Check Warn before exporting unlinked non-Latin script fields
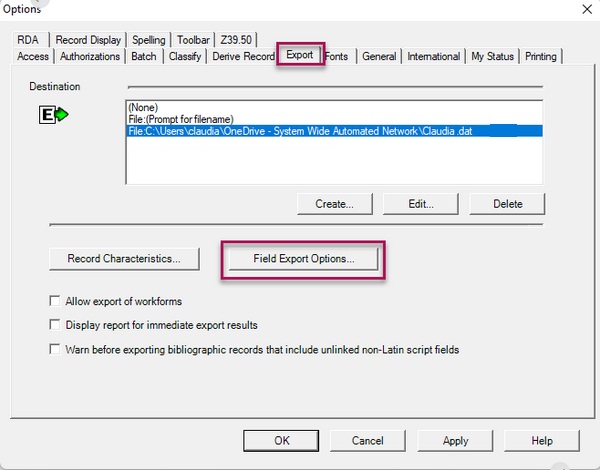The height and width of the screenshot is (470, 600). pyautogui.click(x=55, y=349)
